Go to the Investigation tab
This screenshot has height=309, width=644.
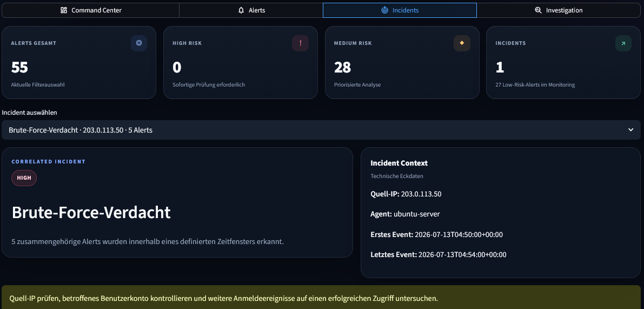[x=559, y=10]
